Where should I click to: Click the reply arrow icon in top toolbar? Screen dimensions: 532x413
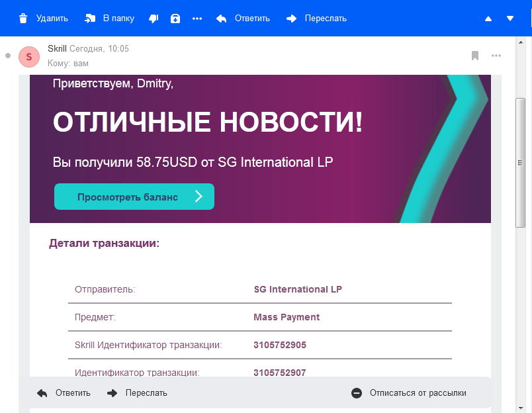pos(221,19)
